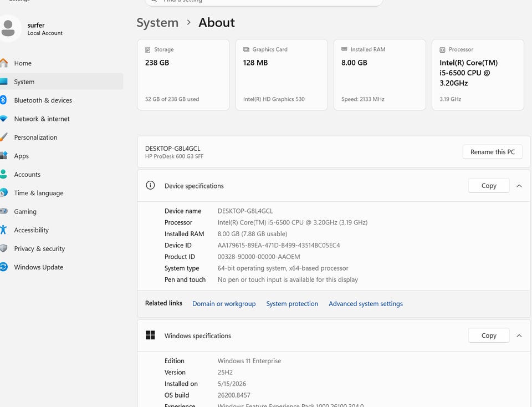Open Time & language settings
This screenshot has height=407, width=532.
pos(39,193)
